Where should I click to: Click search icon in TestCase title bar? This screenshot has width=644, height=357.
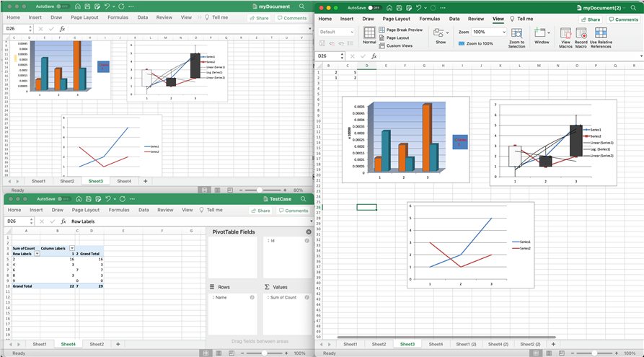click(301, 198)
